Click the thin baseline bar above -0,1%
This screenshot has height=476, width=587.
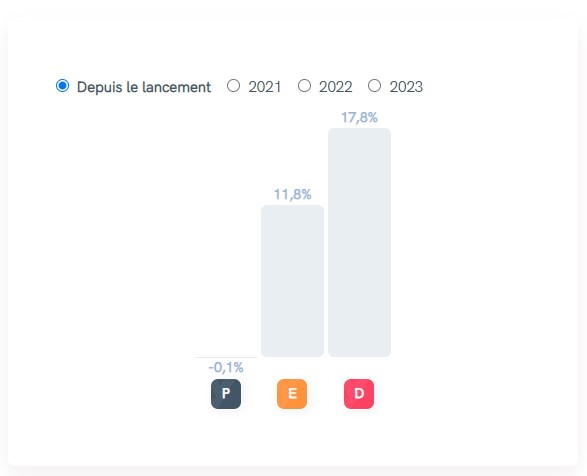point(225,357)
